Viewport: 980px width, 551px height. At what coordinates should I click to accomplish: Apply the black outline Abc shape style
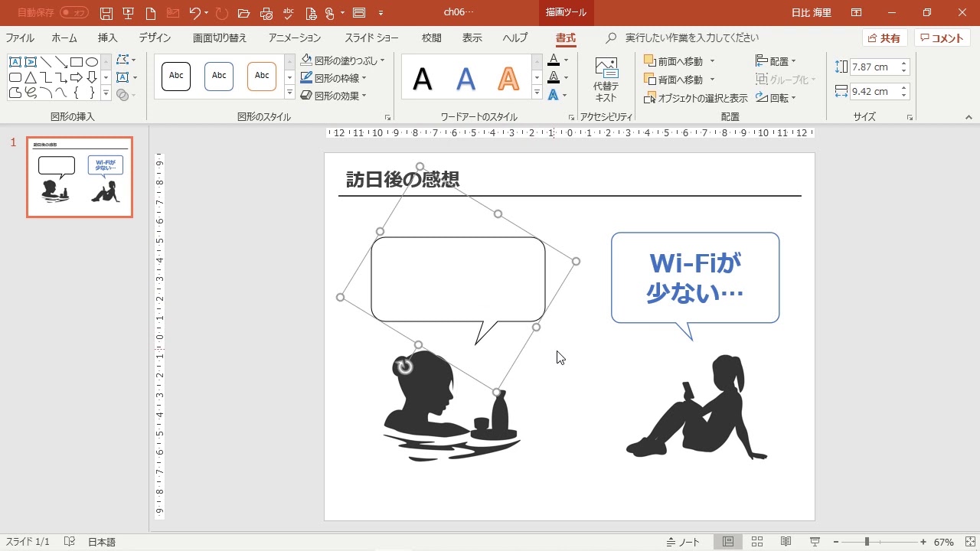point(176,76)
